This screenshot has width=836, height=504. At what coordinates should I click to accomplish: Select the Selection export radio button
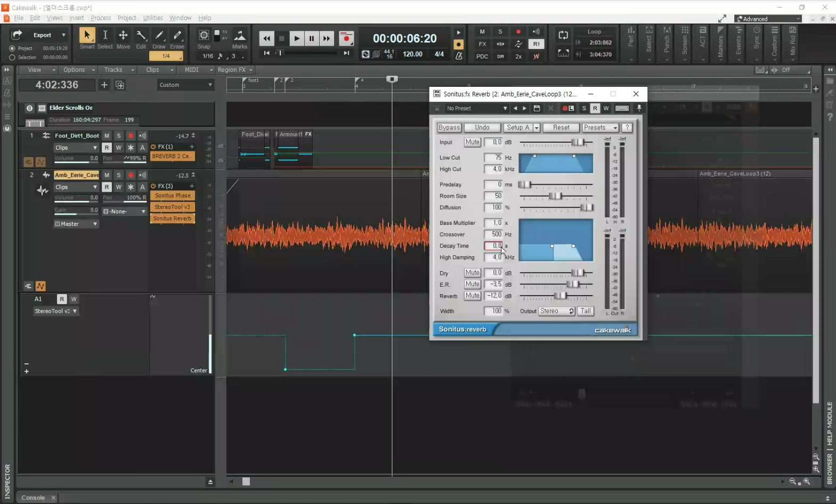click(12, 57)
